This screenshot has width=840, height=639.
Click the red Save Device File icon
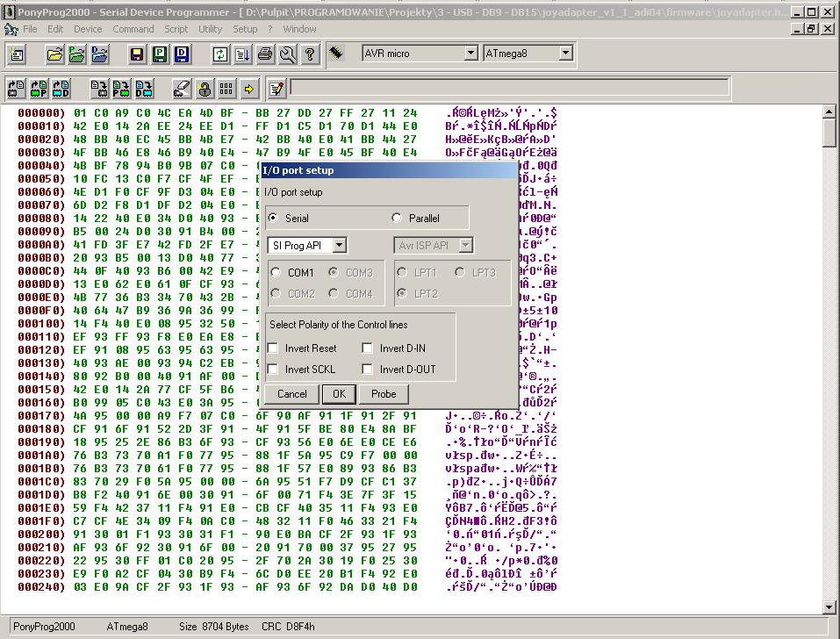(137, 54)
